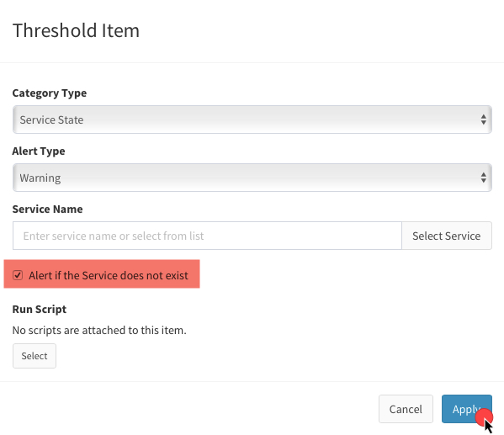Click Select under Run Script
Viewport: 504px width, 435px height.
(x=34, y=356)
